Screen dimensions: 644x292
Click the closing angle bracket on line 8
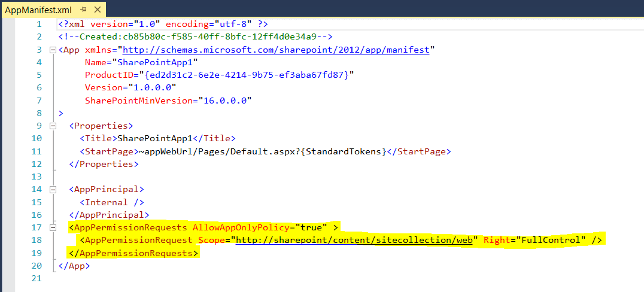point(61,113)
